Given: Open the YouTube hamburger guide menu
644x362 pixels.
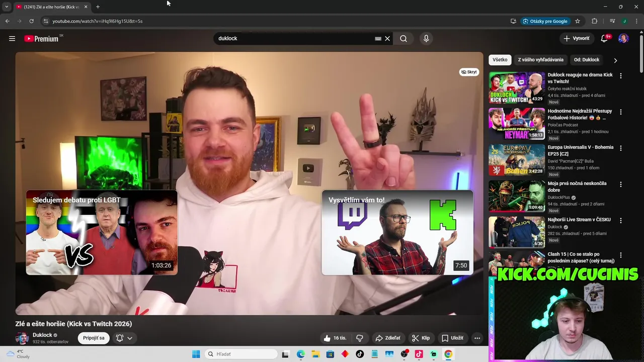Looking at the screenshot, I should [12, 38].
